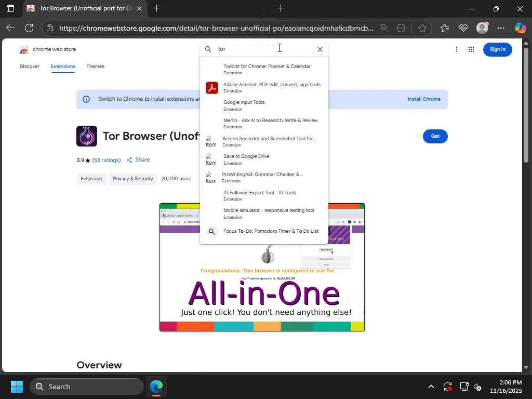Image resolution: width=532 pixels, height=399 pixels.
Task: Open Microsoft Edge from taskbar
Action: 156,387
